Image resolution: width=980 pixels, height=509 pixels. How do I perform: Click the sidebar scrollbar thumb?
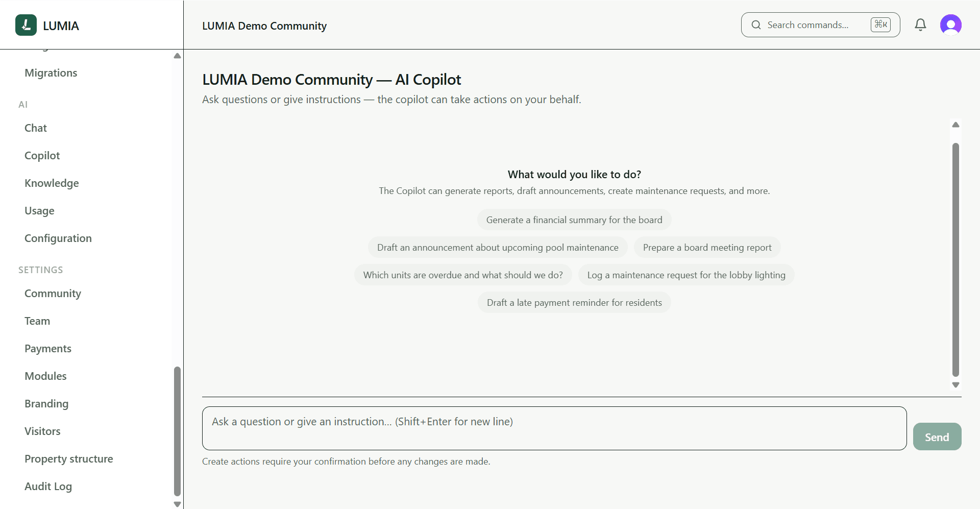[177, 431]
